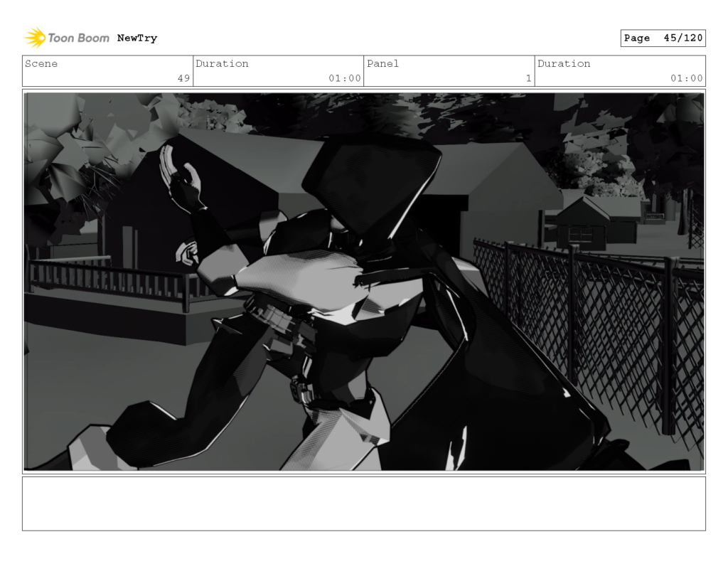This screenshot has height=564, width=728.
Task: Click the Panel header cell
Action: coord(382,64)
